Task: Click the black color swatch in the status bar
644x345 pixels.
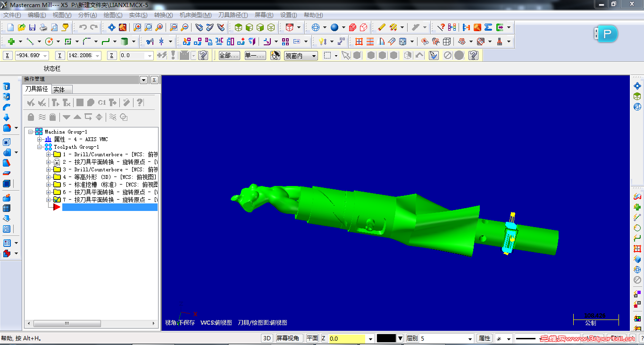Action: (386, 338)
